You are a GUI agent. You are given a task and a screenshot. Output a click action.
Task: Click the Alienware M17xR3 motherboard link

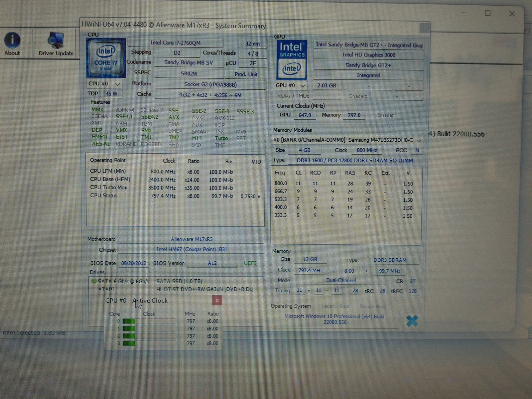click(x=192, y=239)
